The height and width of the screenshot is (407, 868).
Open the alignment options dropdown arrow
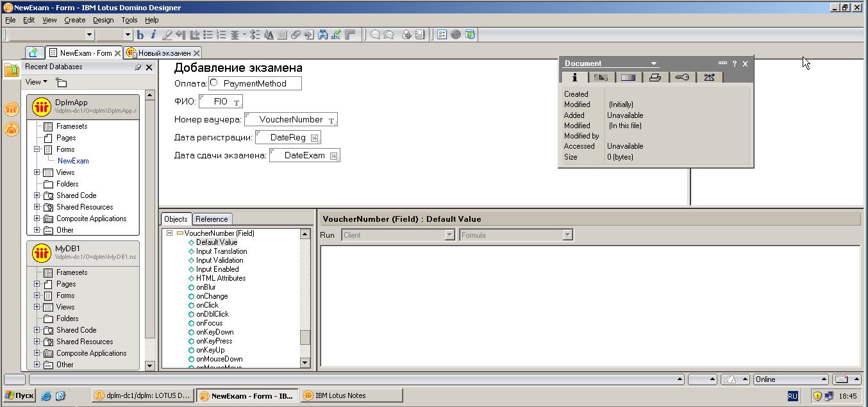pyautogui.click(x=244, y=35)
